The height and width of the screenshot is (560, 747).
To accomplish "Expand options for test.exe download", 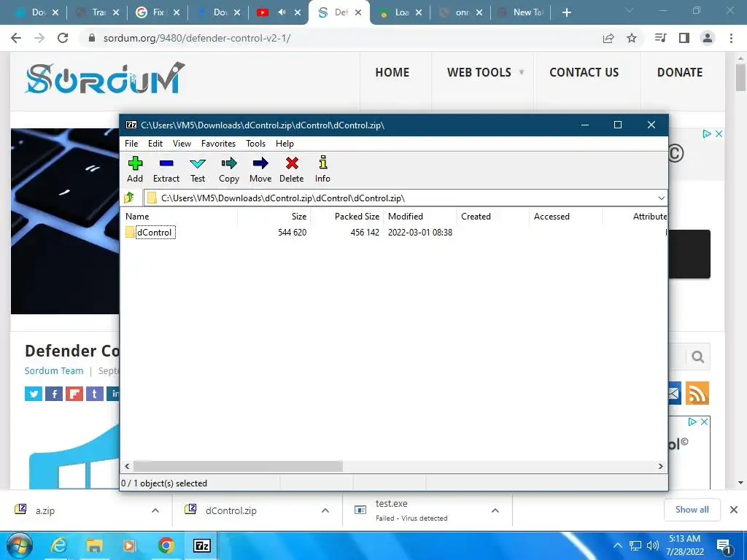I will pyautogui.click(x=495, y=510).
